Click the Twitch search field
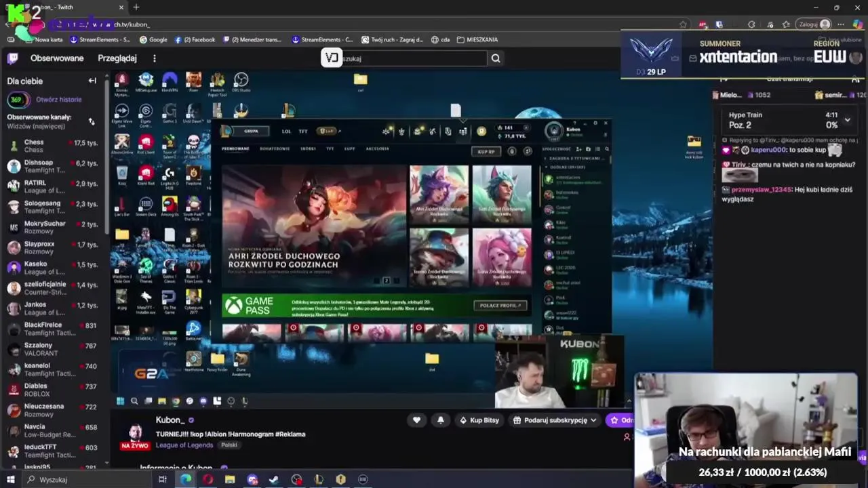The width and height of the screenshot is (868, 488). click(x=414, y=58)
